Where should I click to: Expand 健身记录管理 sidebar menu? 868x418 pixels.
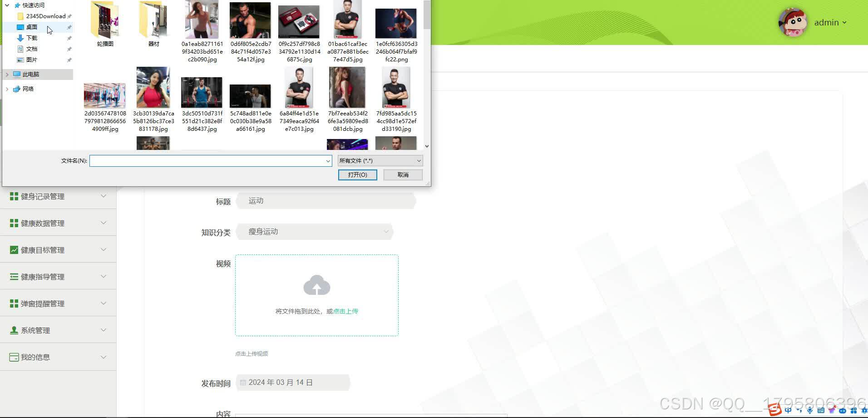58,196
